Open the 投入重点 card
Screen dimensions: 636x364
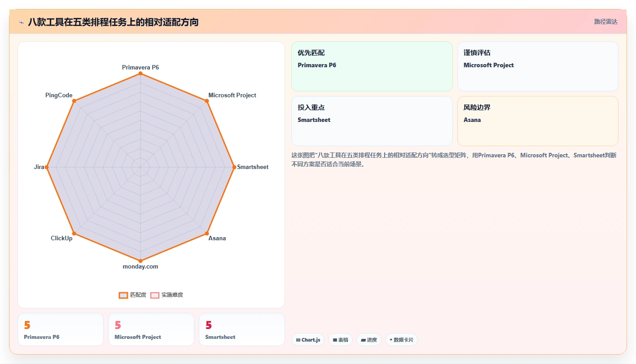[372, 121]
